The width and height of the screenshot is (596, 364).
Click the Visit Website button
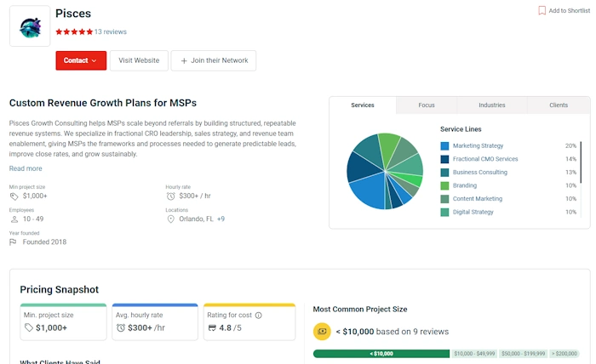139,60
